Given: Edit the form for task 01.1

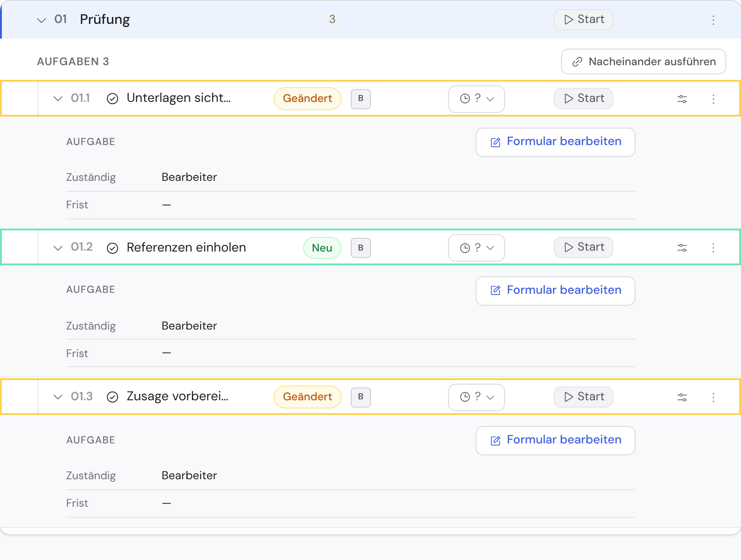Looking at the screenshot, I should coord(556,142).
